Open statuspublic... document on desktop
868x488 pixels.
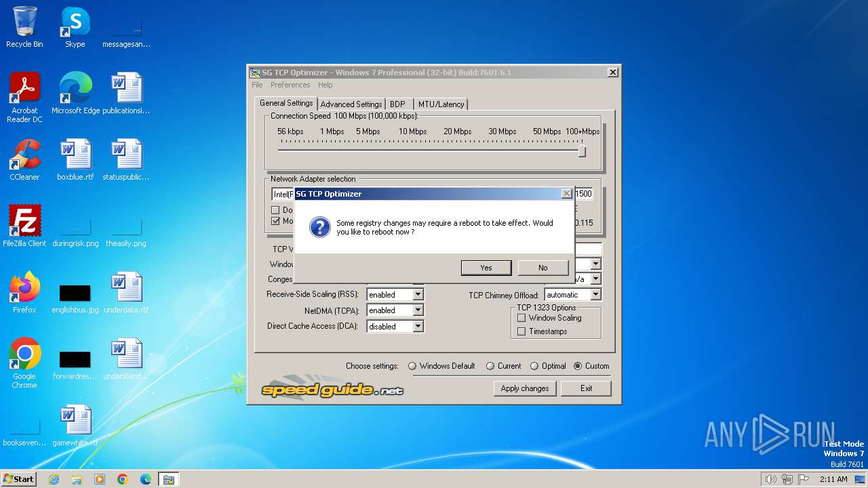tap(126, 159)
